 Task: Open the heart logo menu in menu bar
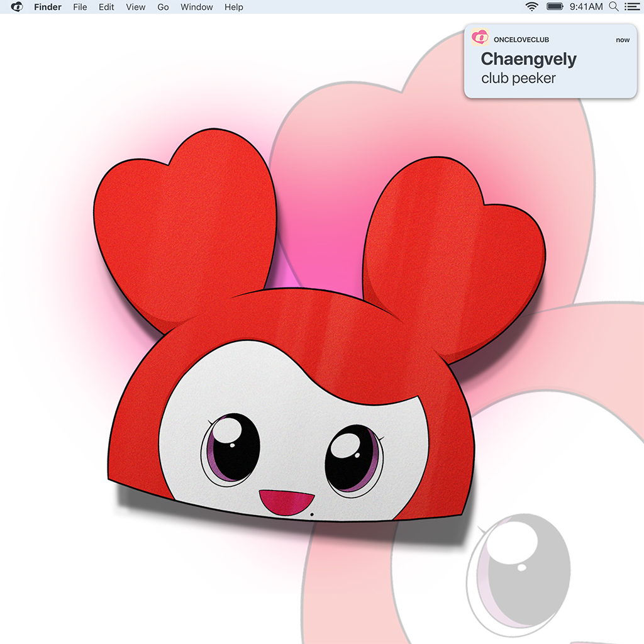pos(17,7)
